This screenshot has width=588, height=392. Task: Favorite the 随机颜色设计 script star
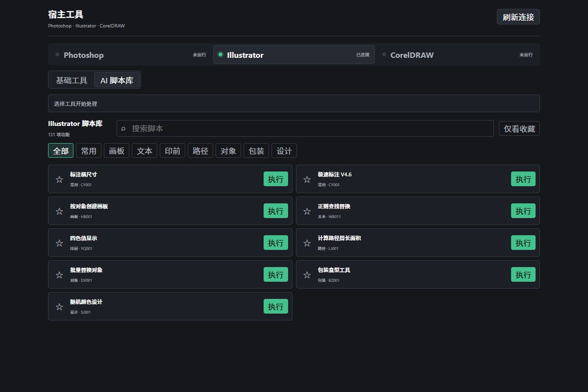59,307
